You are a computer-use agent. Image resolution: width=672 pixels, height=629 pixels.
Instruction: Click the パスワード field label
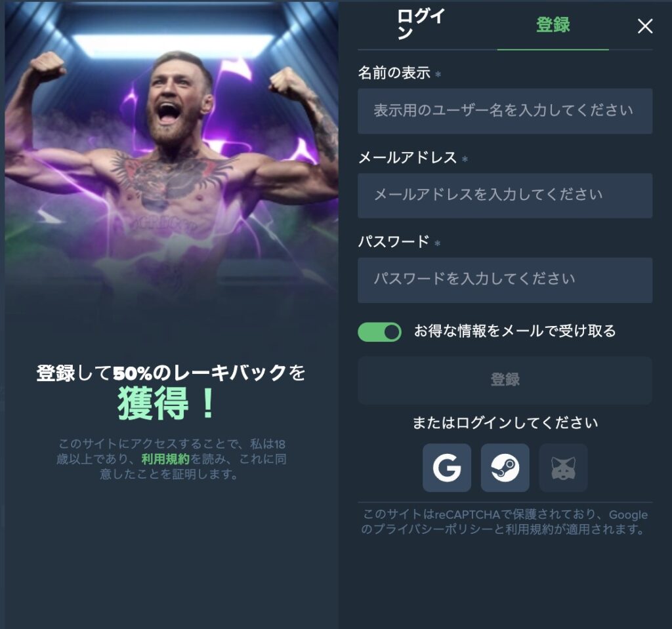point(394,241)
